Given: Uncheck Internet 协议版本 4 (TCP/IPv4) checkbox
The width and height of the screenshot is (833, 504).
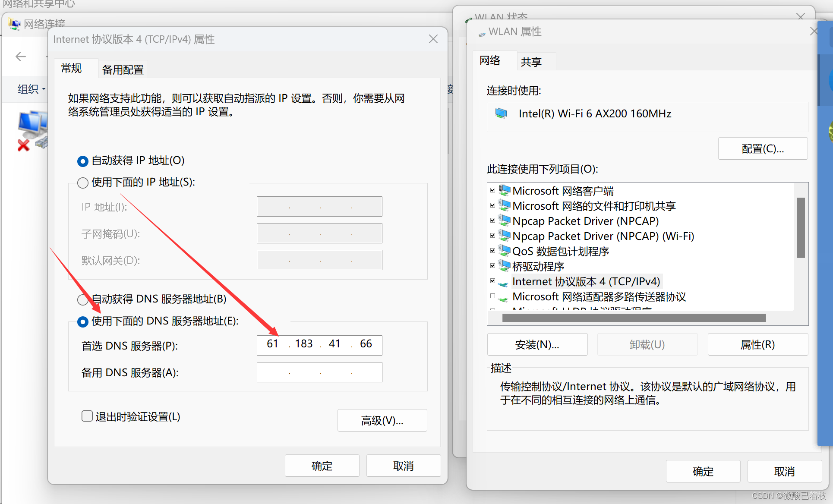Looking at the screenshot, I should click(x=492, y=281).
